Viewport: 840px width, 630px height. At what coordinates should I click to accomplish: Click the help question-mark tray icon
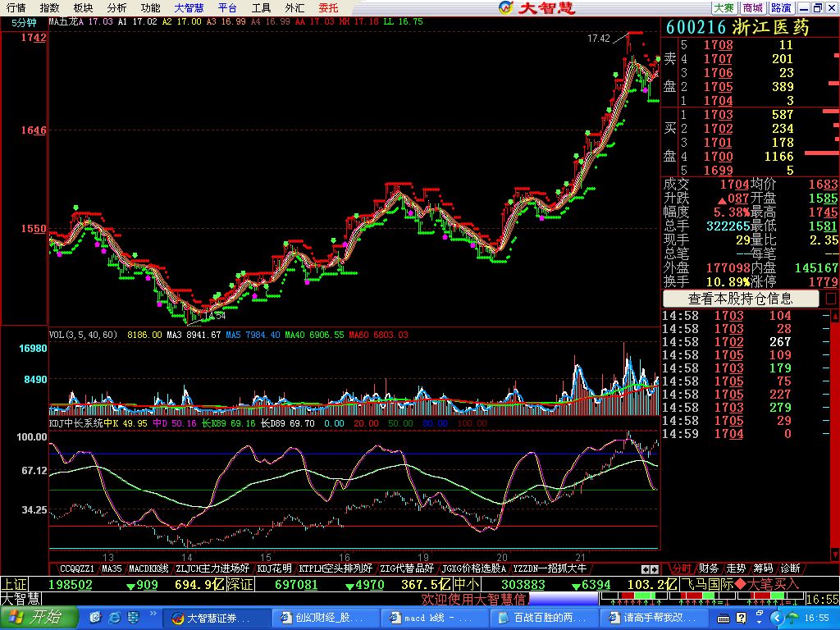(x=741, y=619)
